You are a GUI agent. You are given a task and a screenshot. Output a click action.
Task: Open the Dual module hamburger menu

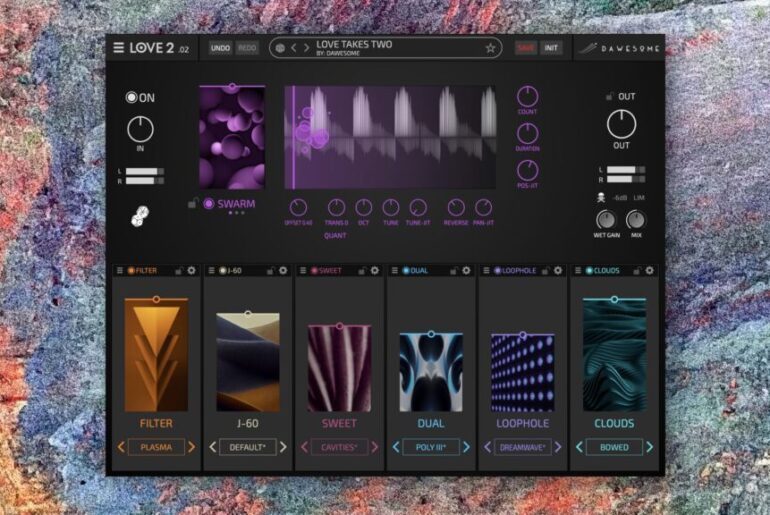click(394, 271)
